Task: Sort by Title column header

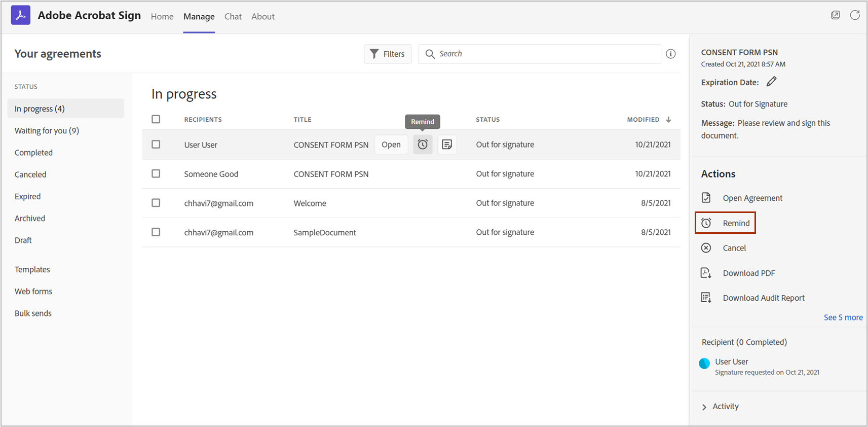Action: tap(303, 120)
